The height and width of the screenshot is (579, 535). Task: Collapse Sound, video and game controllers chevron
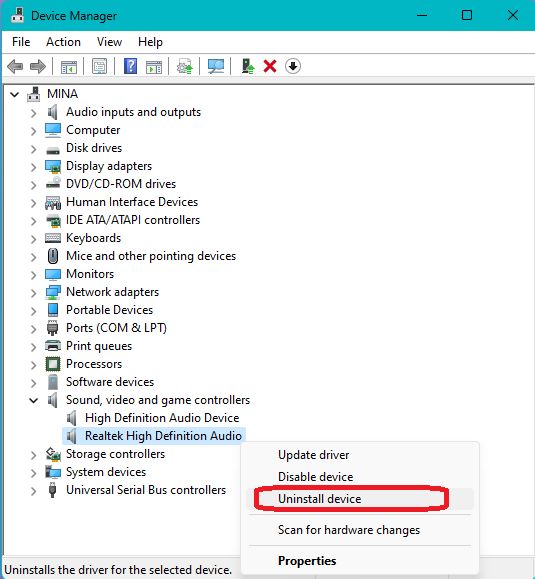click(x=33, y=400)
